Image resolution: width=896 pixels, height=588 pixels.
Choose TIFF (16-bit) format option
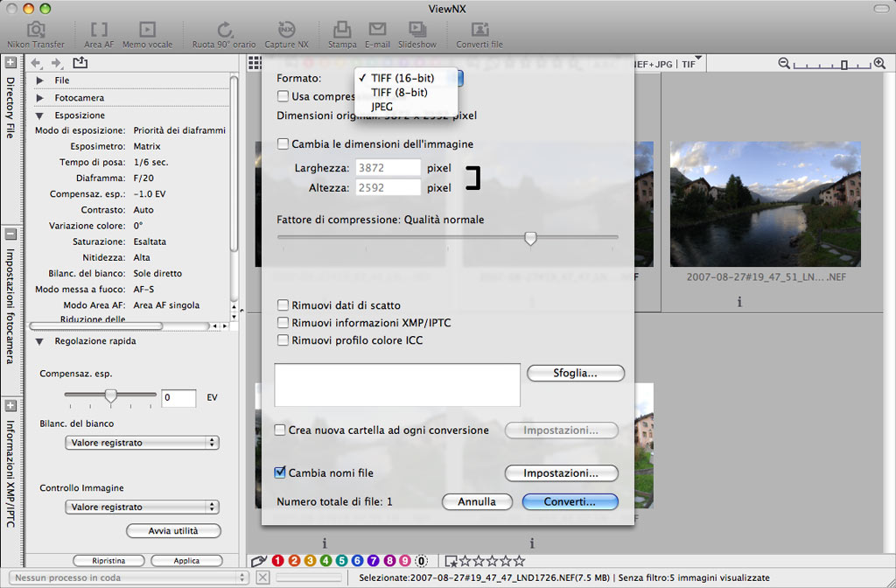tap(406, 78)
